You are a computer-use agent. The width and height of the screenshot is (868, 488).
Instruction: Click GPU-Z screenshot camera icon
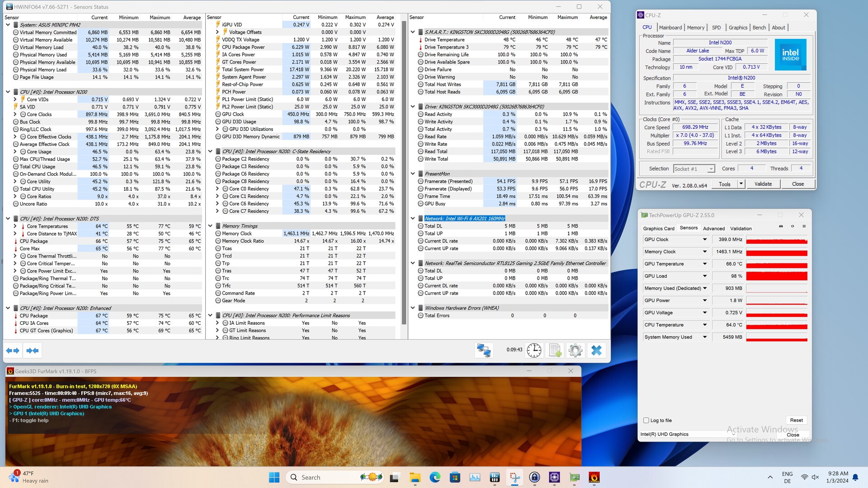781,226
